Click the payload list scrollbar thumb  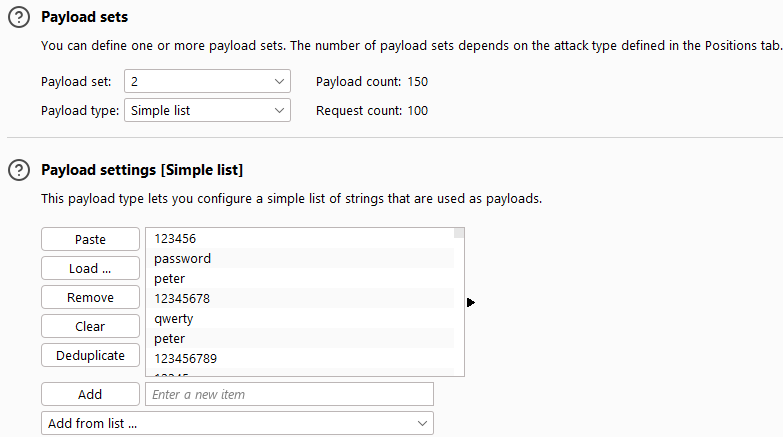[x=459, y=233]
